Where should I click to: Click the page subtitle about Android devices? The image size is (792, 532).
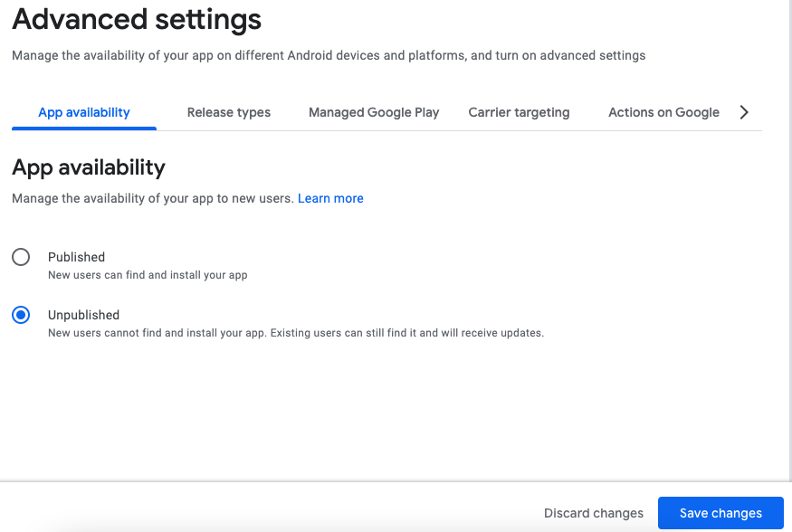click(x=329, y=55)
